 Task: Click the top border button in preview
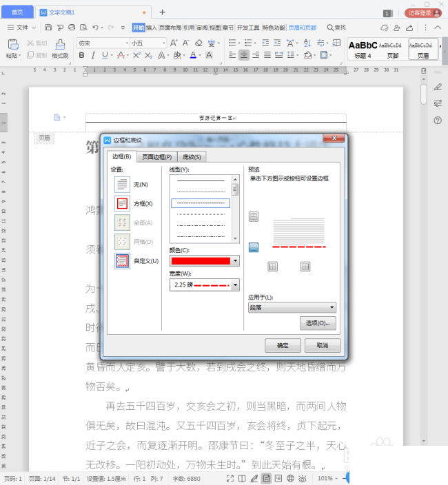(254, 217)
